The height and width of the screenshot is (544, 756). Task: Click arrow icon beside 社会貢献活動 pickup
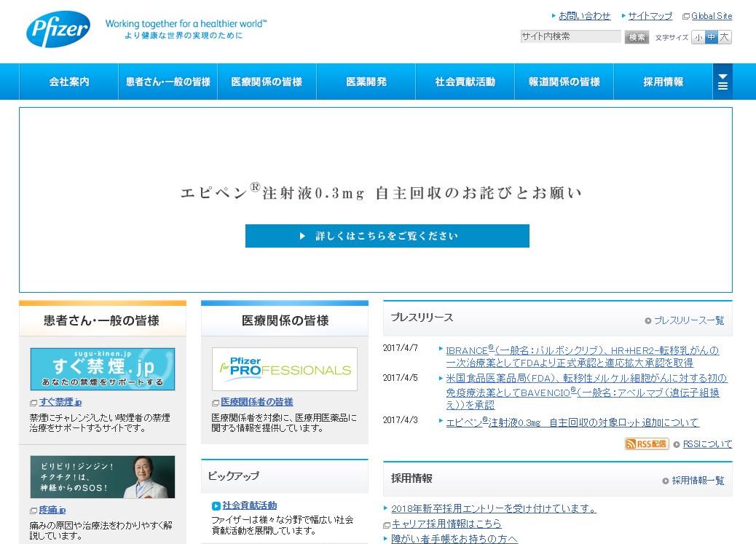[x=216, y=506]
